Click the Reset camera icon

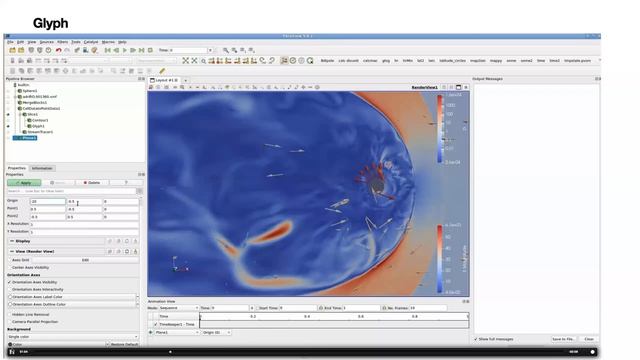tap(186, 60)
